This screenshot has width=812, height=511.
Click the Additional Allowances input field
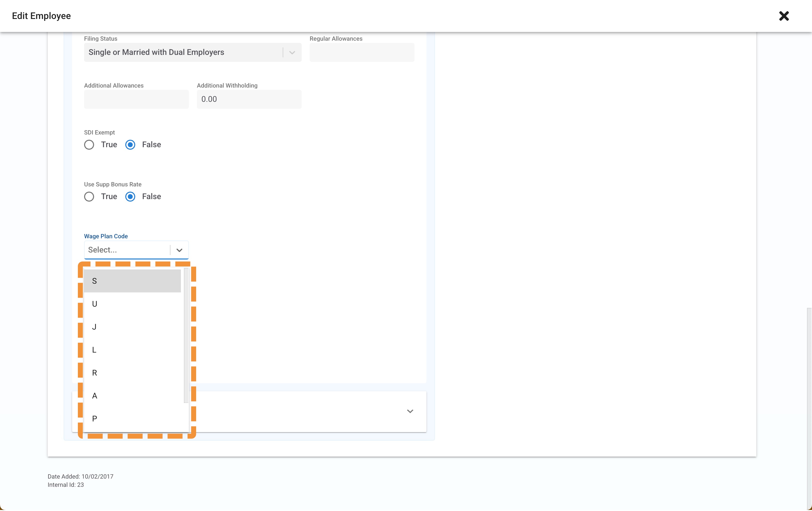136,99
